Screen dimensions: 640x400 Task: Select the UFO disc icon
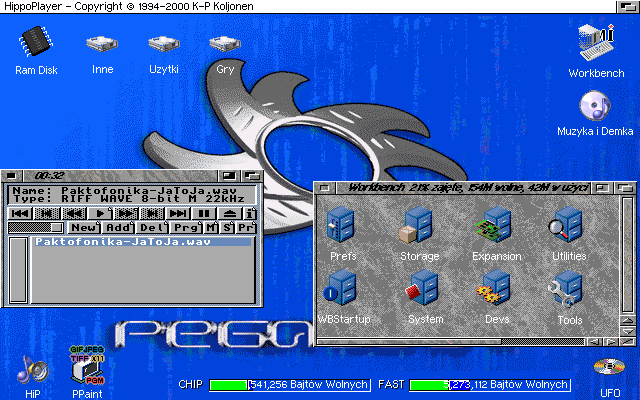pyautogui.click(x=609, y=366)
